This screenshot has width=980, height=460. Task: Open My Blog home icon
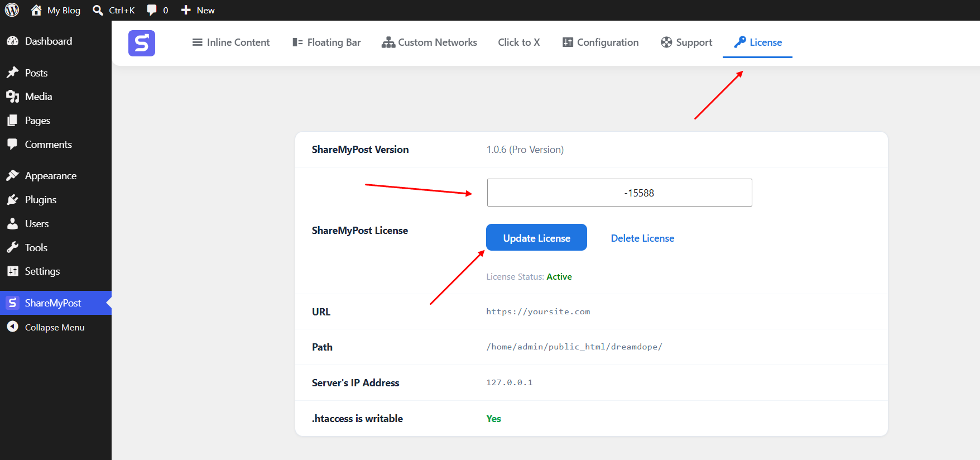36,10
